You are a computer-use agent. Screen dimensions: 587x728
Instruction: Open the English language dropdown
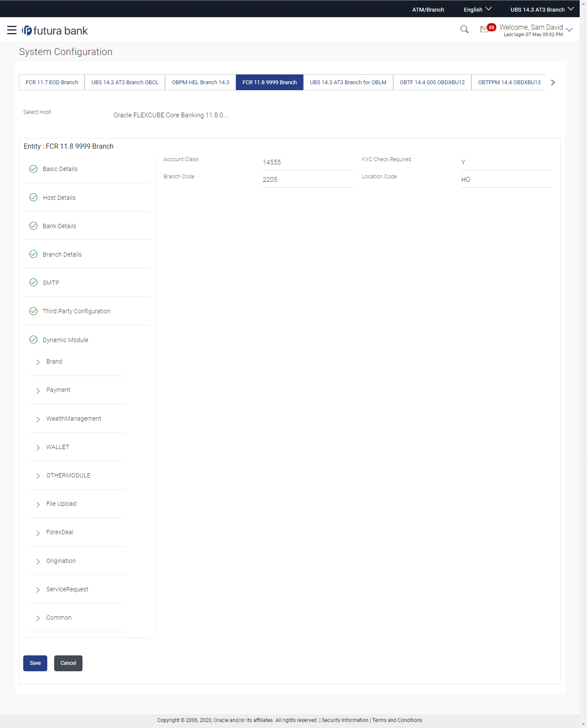[x=477, y=9]
